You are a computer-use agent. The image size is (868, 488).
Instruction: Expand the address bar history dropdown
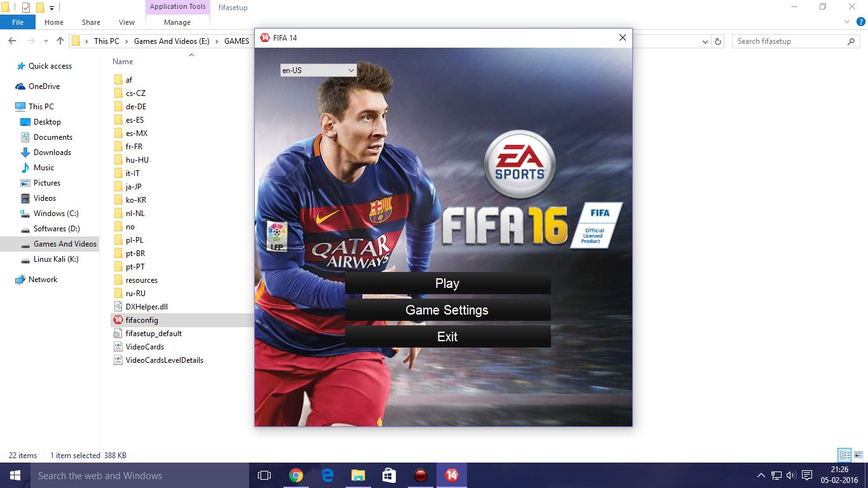[705, 41]
